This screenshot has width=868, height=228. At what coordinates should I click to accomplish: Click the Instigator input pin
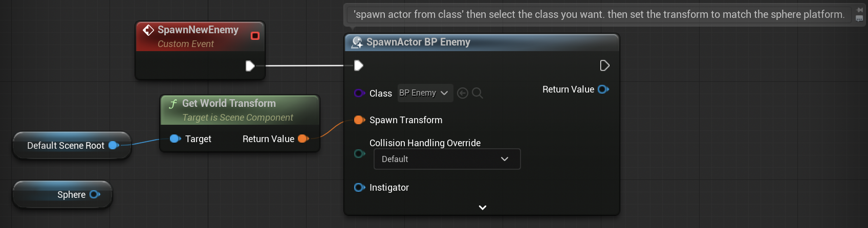point(359,188)
